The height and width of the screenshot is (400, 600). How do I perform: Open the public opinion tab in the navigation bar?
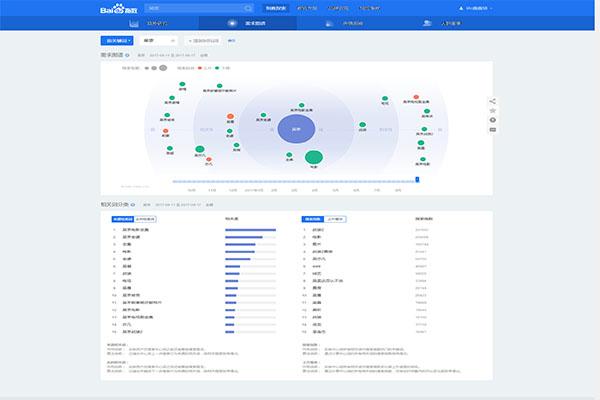click(344, 23)
